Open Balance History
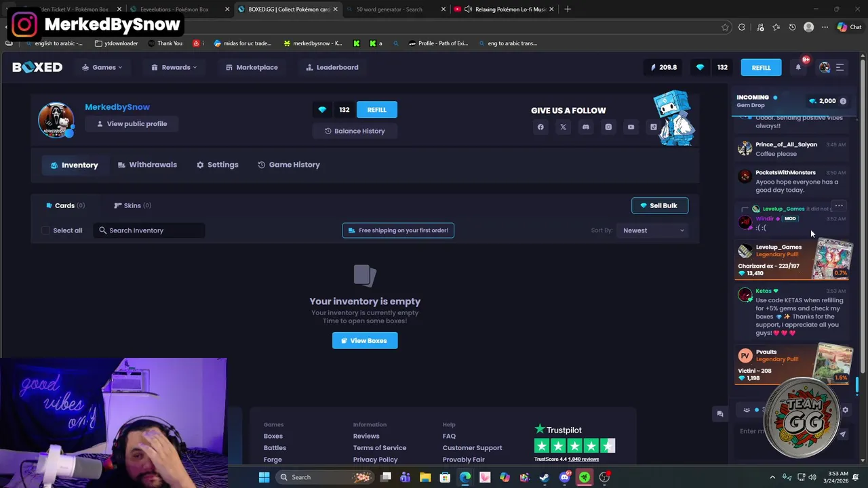This screenshot has width=868, height=488. 355,131
